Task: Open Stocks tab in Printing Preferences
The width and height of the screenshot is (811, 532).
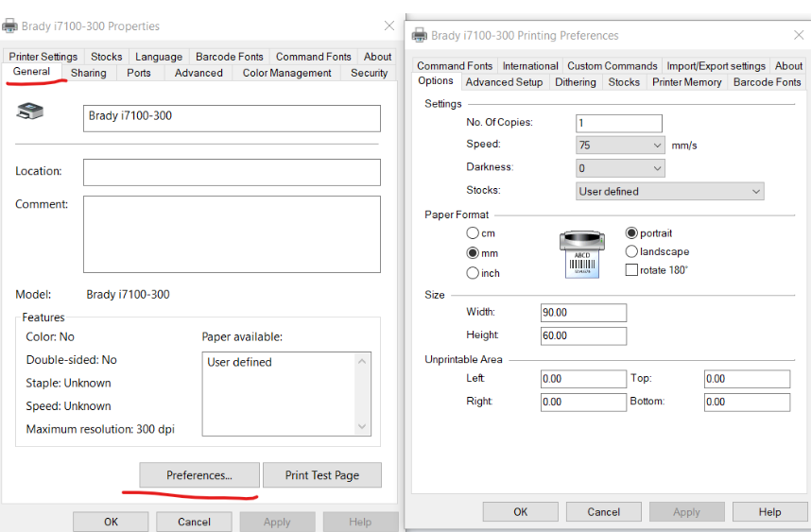Action: tap(624, 82)
